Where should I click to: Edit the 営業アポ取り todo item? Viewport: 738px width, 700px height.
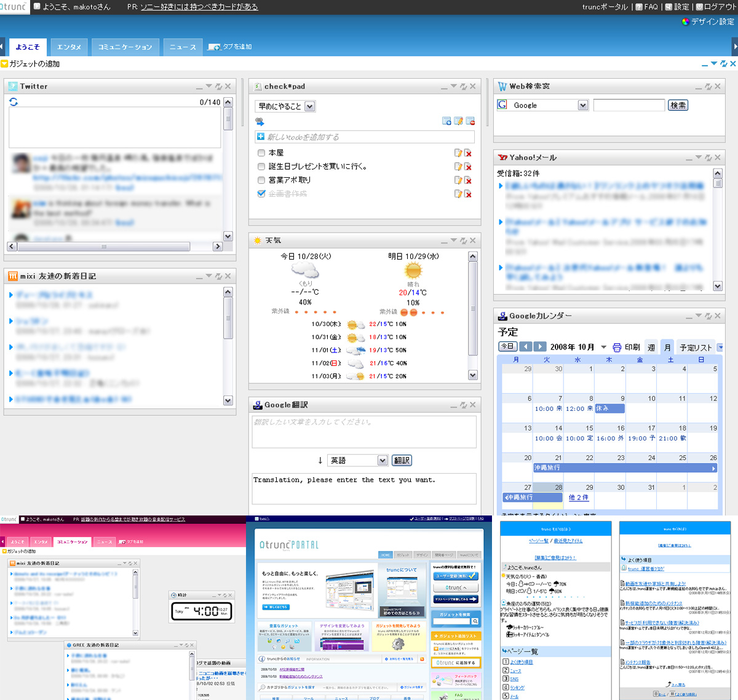pos(458,180)
